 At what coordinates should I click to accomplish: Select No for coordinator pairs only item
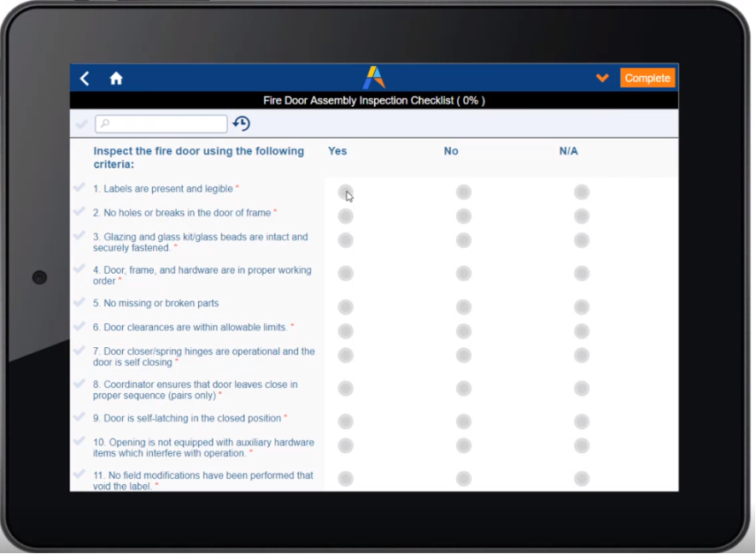[x=464, y=388]
